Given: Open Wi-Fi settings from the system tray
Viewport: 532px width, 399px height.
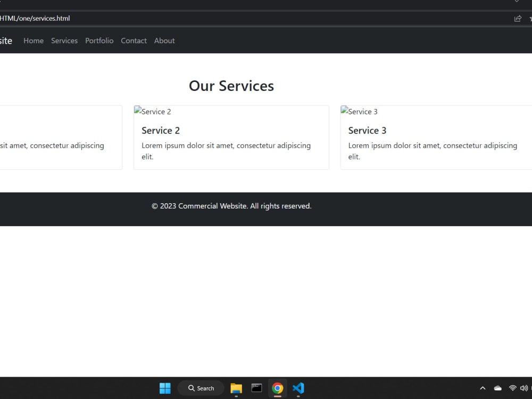Looking at the screenshot, I should tap(512, 388).
